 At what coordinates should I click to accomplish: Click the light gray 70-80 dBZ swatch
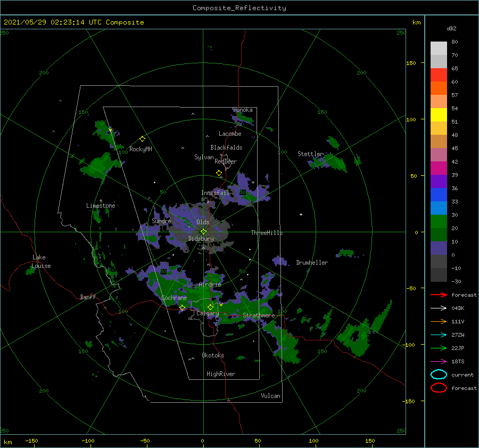[x=439, y=48]
